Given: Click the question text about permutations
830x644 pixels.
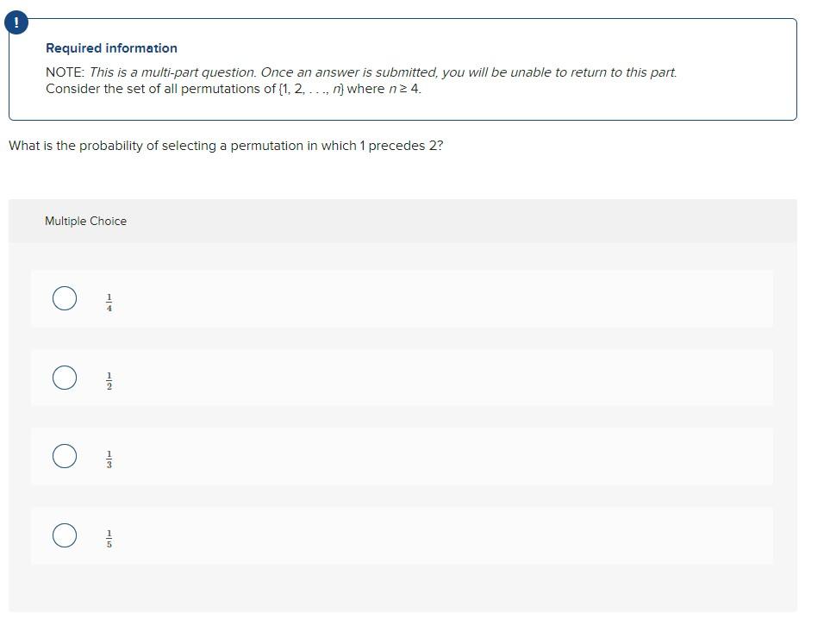Looking at the screenshot, I should point(225,145).
